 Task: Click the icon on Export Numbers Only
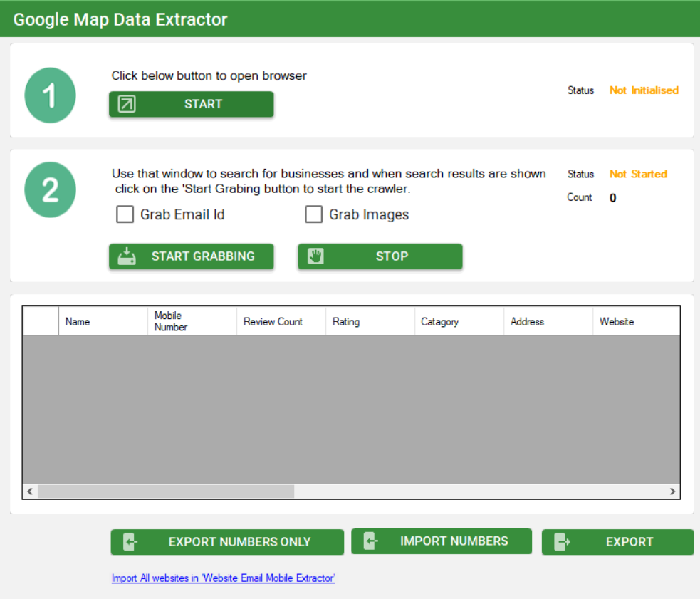pos(130,542)
